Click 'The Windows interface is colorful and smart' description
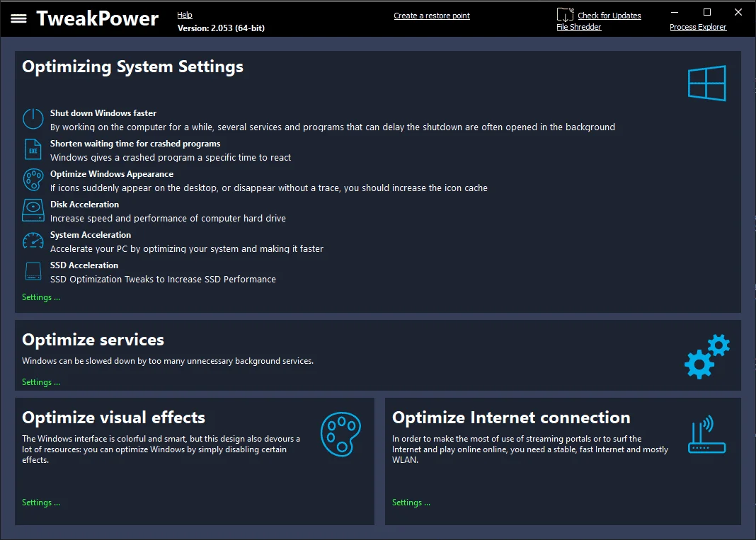Image resolution: width=756 pixels, height=540 pixels. pyautogui.click(x=161, y=449)
